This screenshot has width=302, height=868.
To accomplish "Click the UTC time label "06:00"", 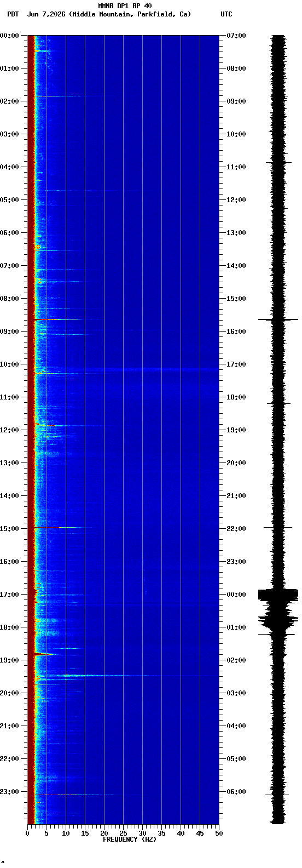I will [236, 792].
